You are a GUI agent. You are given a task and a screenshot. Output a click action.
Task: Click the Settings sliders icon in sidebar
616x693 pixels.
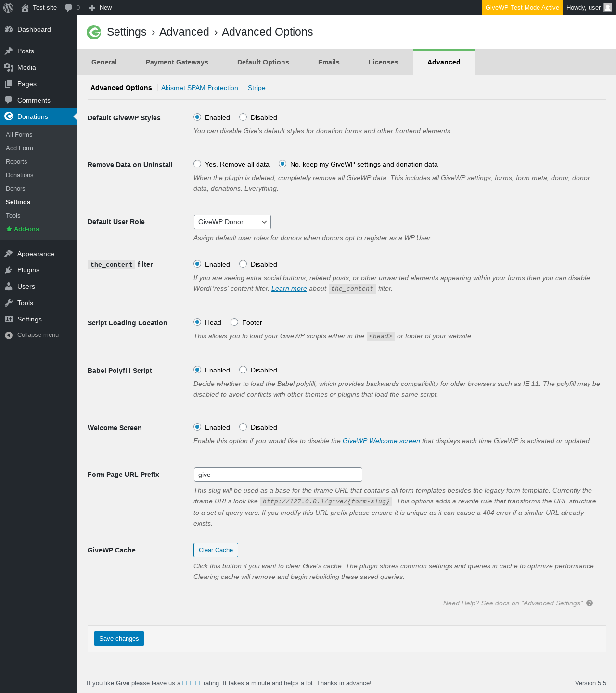9,319
